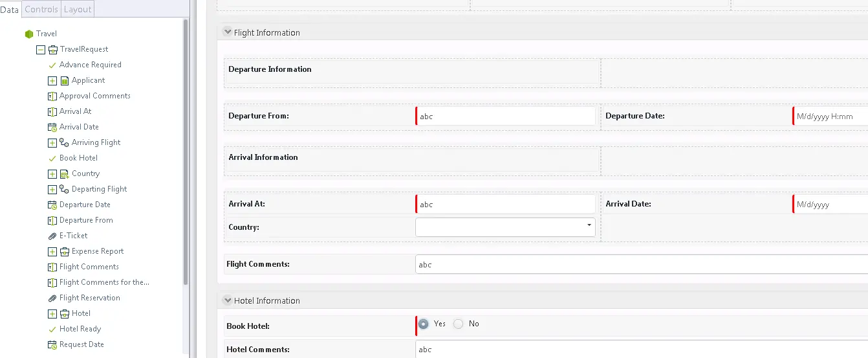
Task: Click the TravelRequest entity icon
Action: [53, 49]
